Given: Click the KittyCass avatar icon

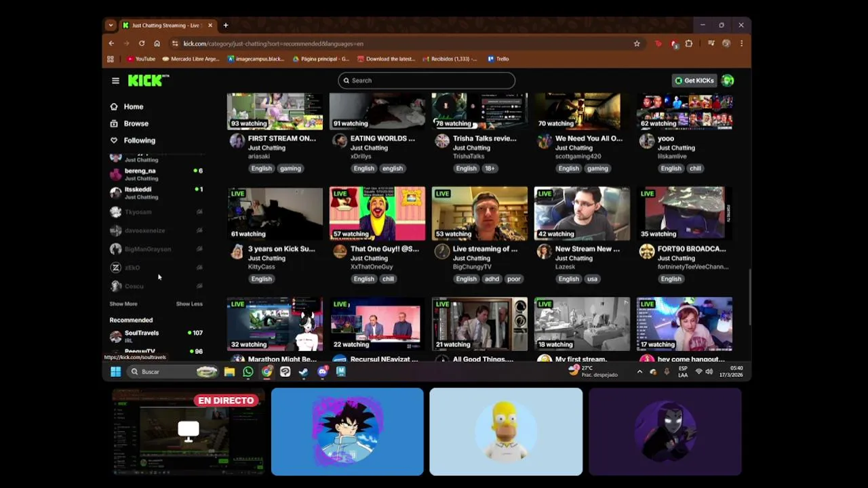Looking at the screenshot, I should [237, 251].
